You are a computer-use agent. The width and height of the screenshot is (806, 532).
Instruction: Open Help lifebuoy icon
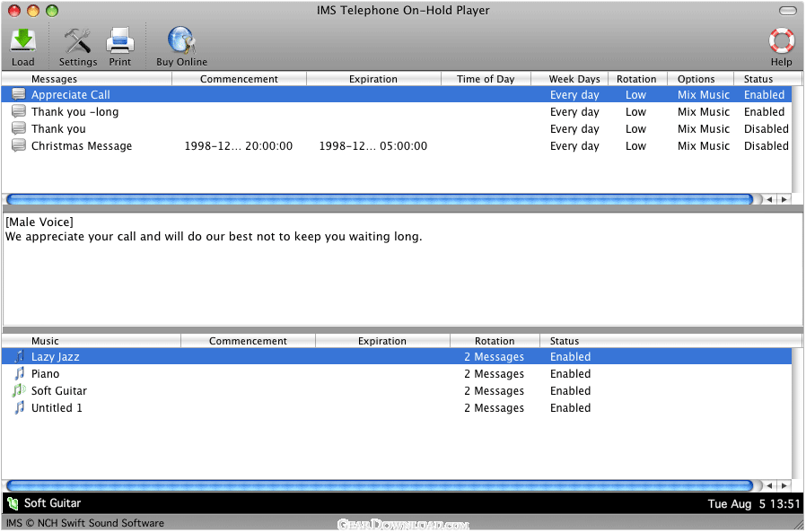click(782, 41)
